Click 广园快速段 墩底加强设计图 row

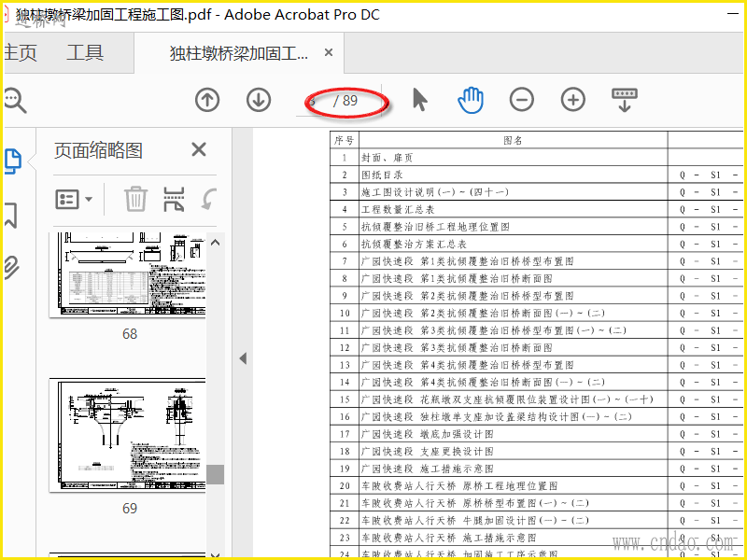pyautogui.click(x=536, y=434)
